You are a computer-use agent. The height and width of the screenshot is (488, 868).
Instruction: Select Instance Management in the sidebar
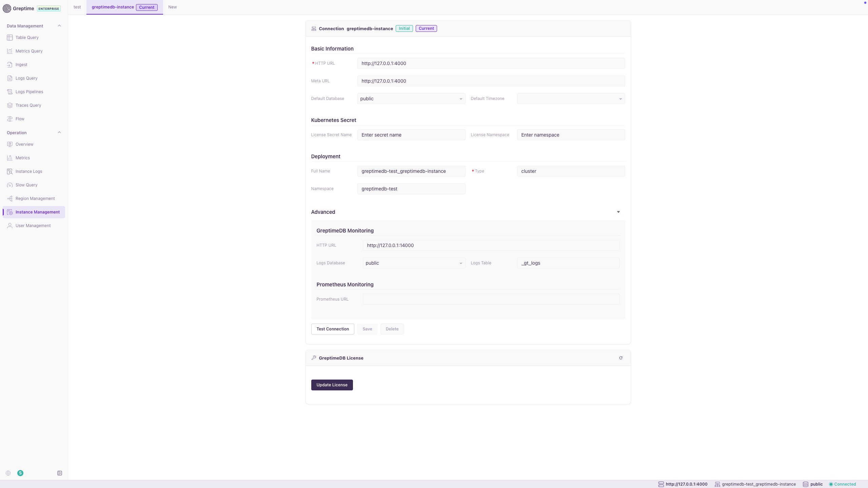click(x=34, y=212)
